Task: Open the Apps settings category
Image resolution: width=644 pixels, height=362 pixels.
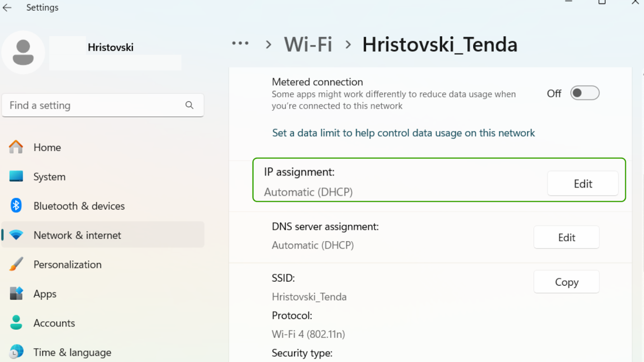Action: coord(103,294)
